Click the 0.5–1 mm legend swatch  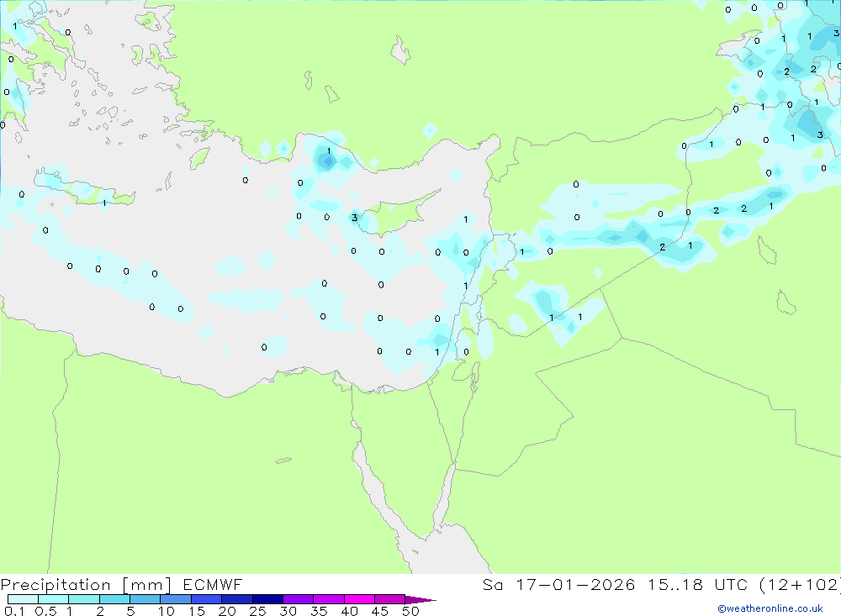[x=54, y=599]
